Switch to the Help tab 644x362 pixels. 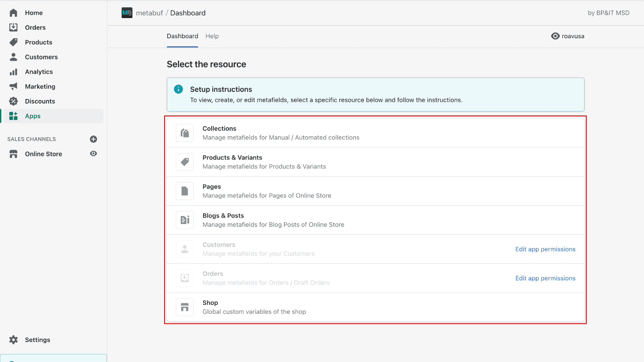[212, 36]
